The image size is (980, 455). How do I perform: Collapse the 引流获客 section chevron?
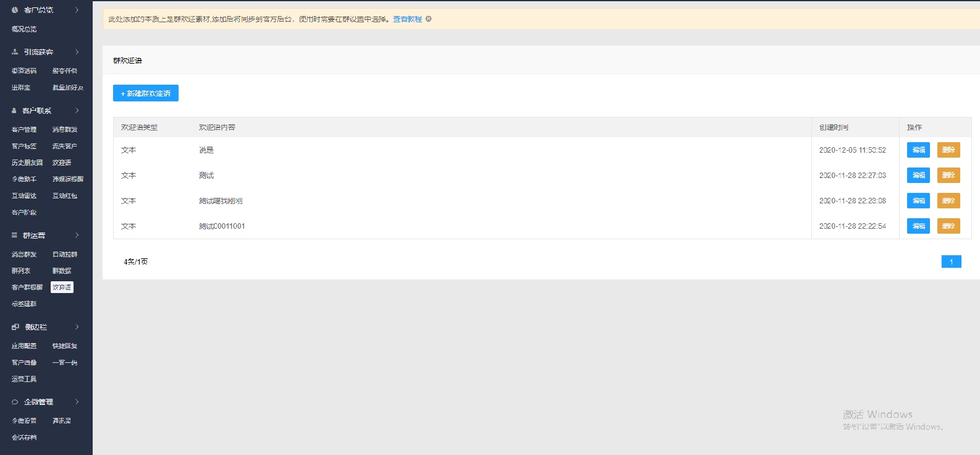[x=77, y=52]
